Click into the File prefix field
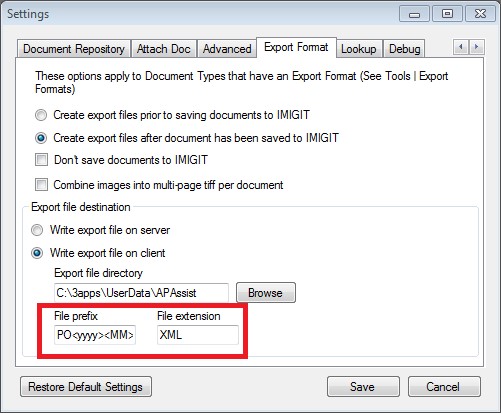Viewport: 501px width, 413px height. pyautogui.click(x=95, y=335)
